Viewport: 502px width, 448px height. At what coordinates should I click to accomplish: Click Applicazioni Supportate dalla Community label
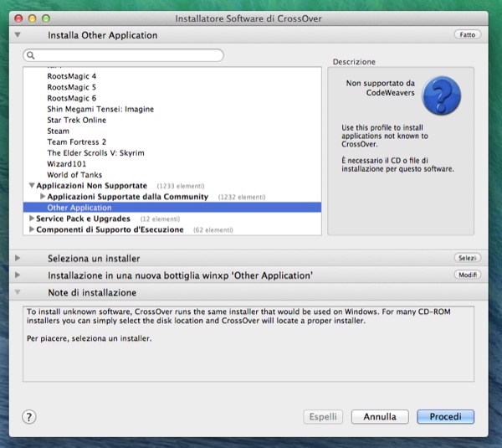pyautogui.click(x=128, y=197)
